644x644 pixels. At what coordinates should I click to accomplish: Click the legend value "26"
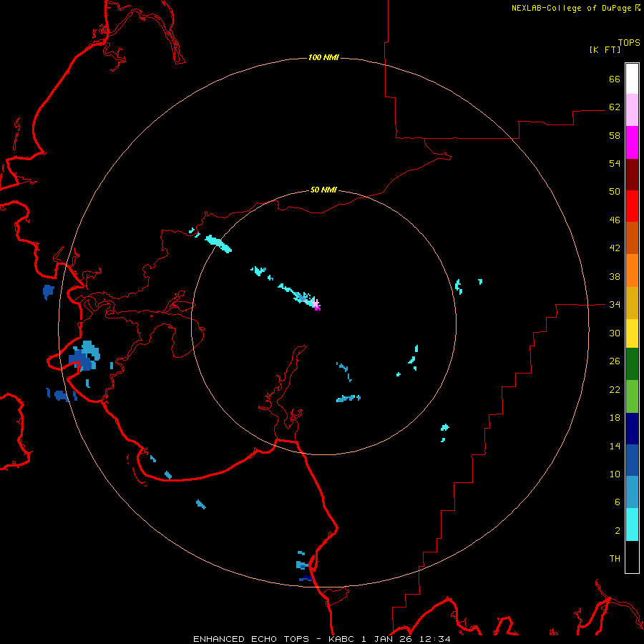pyautogui.click(x=615, y=361)
